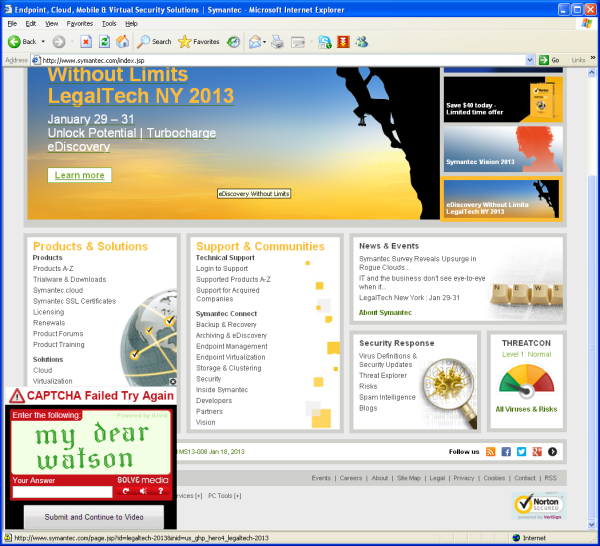This screenshot has width=600, height=546.
Task: Open the History icon in toolbar
Action: pyautogui.click(x=233, y=41)
